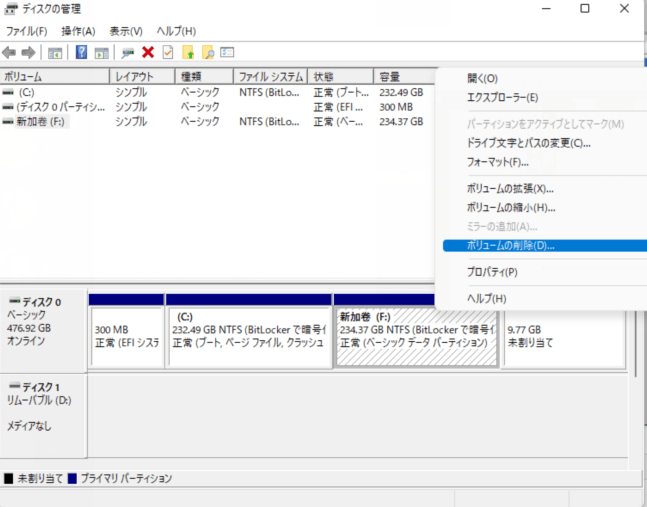The width and height of the screenshot is (647, 507).
Task: Click the blue プライマリ パーティション legend swatch
Action: point(72,479)
